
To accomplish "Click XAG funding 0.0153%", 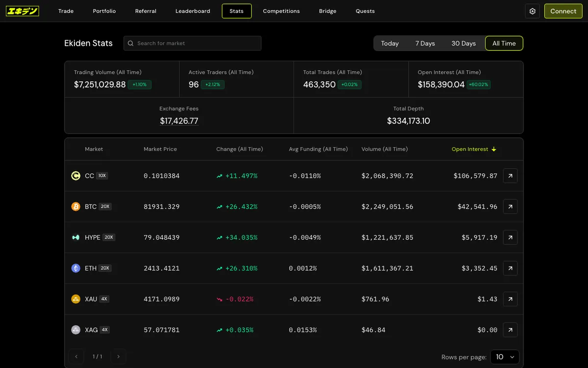I will coord(303,330).
